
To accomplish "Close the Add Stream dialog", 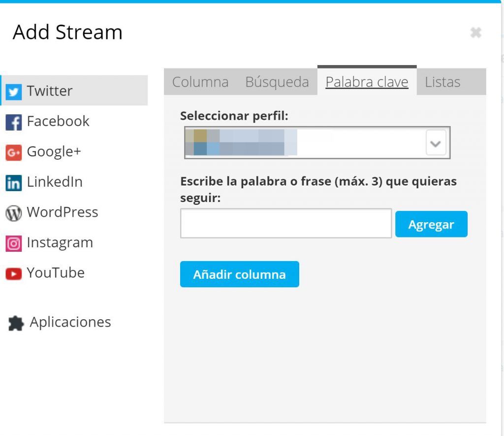I will click(476, 33).
